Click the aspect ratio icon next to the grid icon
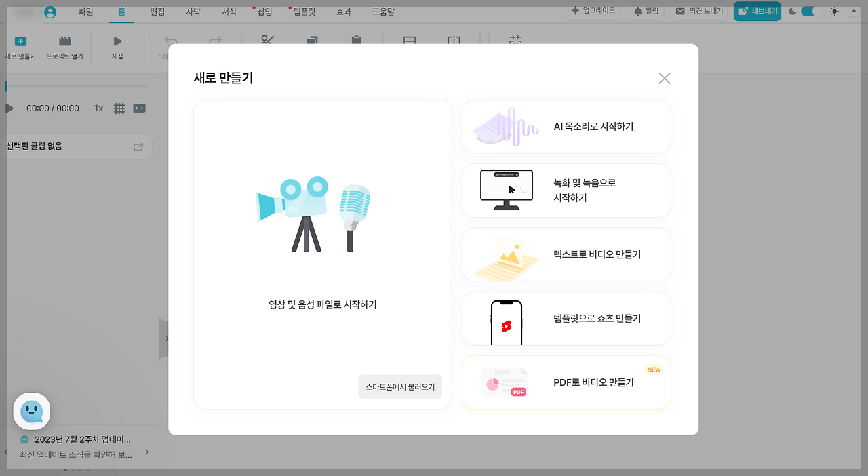The height and width of the screenshot is (476, 868). click(x=139, y=108)
